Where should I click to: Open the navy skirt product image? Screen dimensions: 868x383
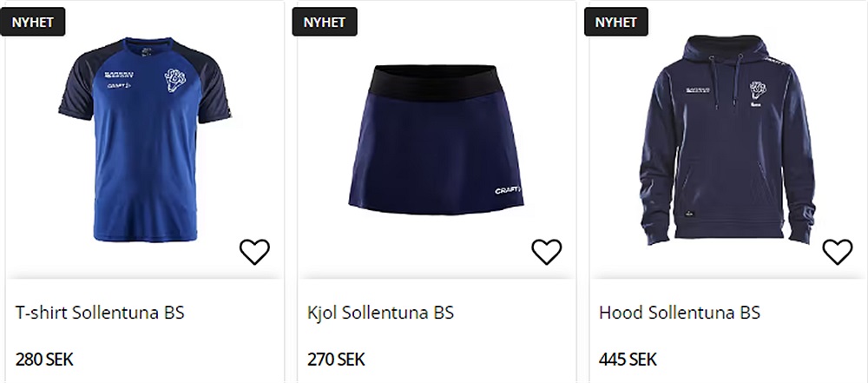(x=437, y=140)
